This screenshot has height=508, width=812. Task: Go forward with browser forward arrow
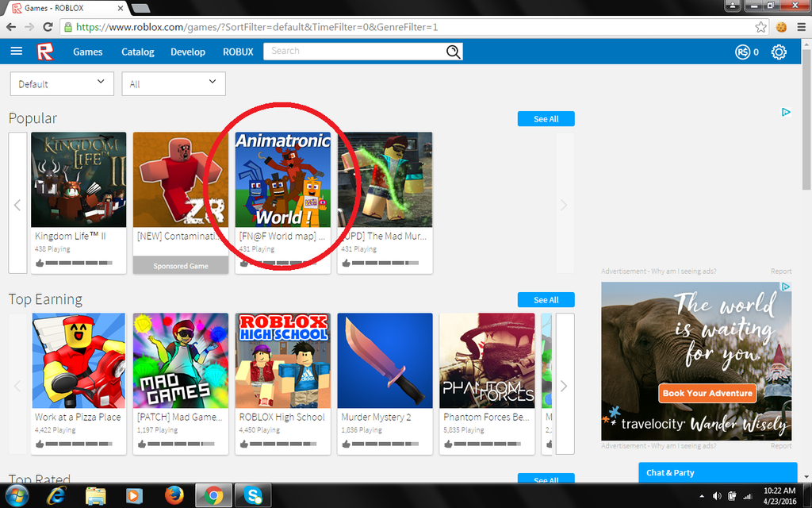coord(29,27)
